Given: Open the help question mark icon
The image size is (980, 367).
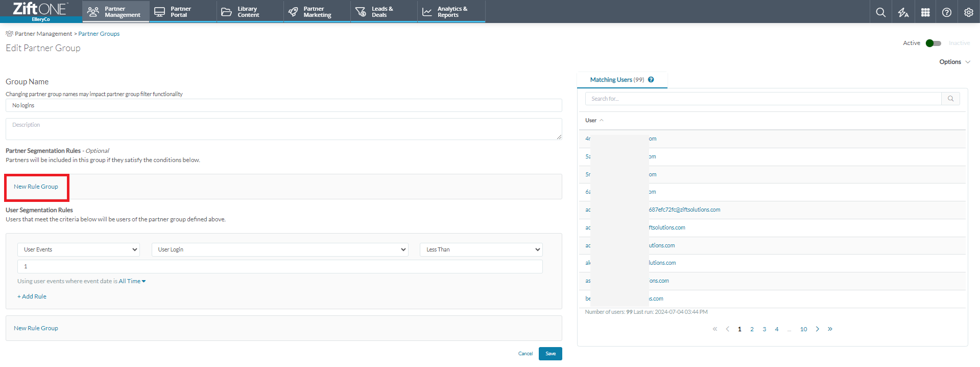Looking at the screenshot, I should 946,12.
